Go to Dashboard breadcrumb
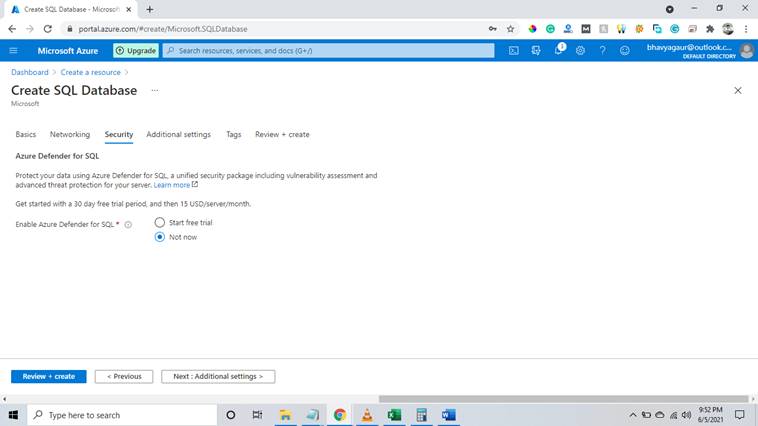Image resolution: width=758 pixels, height=426 pixels. 30,72
